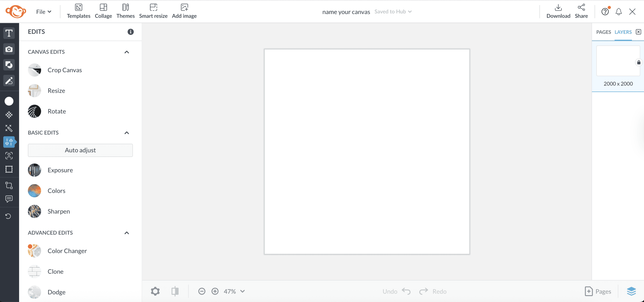Open the File menu
644x302 pixels.
click(x=43, y=12)
